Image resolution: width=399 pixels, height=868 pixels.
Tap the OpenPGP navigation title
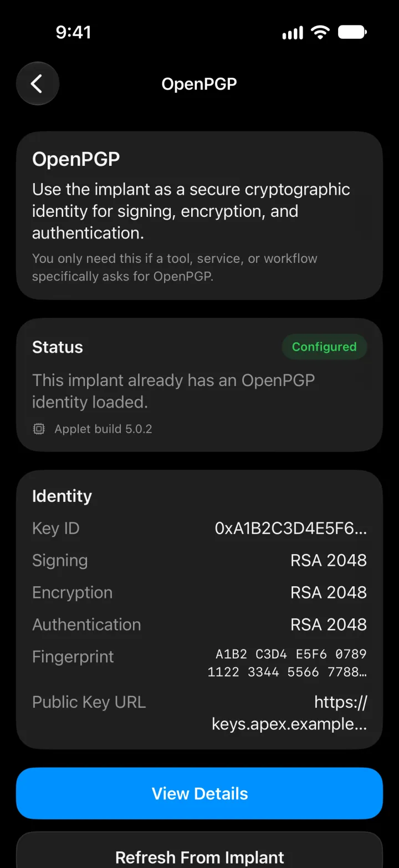(x=199, y=84)
